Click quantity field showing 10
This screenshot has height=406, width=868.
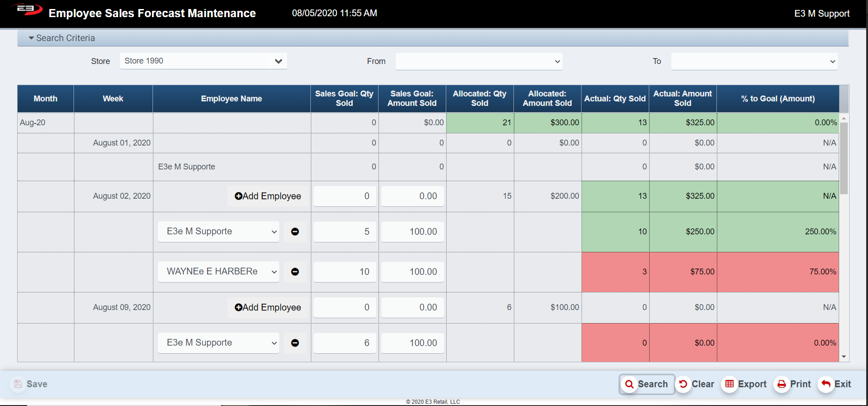click(x=345, y=272)
